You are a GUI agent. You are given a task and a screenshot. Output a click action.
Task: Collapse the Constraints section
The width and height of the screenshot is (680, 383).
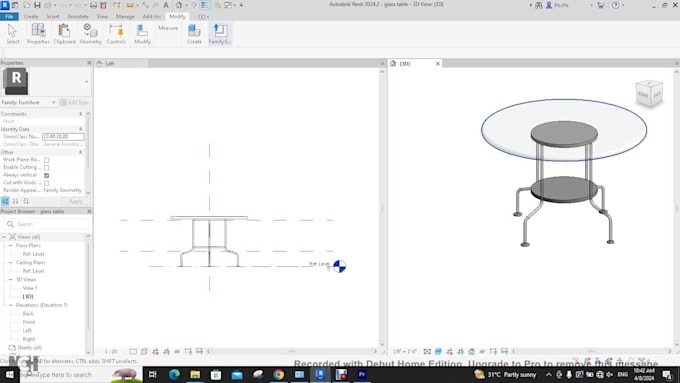(81, 114)
